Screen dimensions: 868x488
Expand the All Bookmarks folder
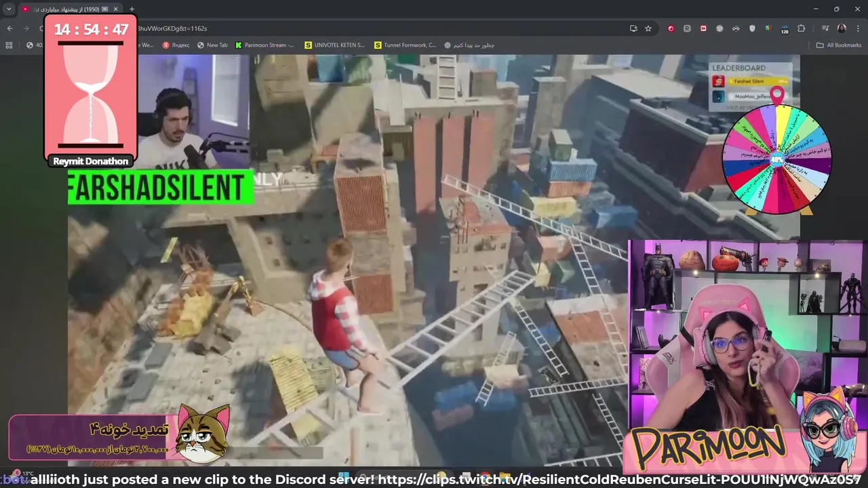point(839,45)
